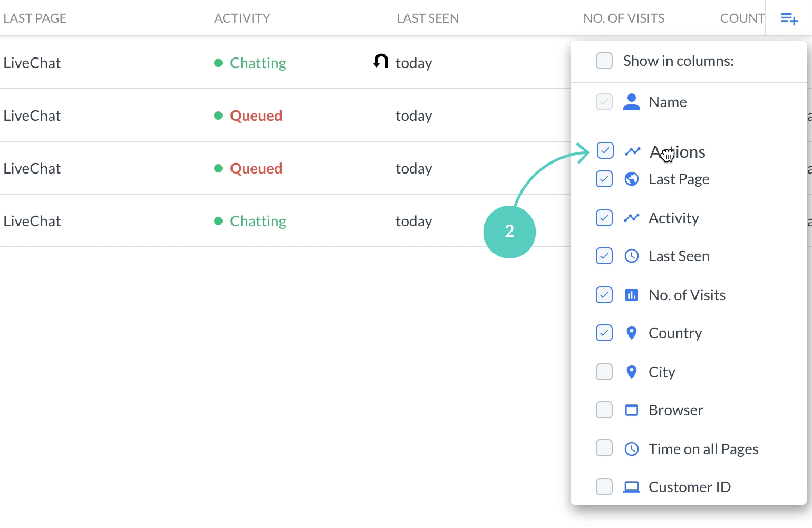This screenshot has width=812, height=528.
Task: Select the Name option label
Action: click(668, 102)
